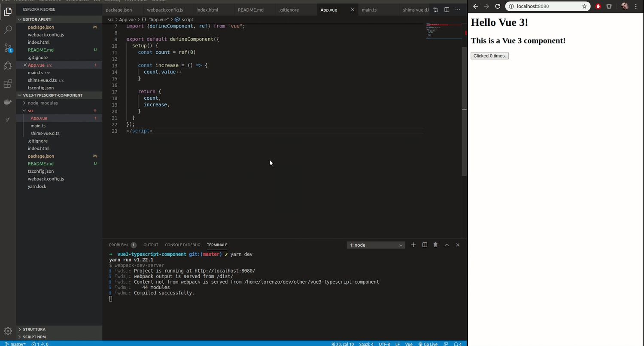Screen dimensions: 644x346
Task: Open the Manage gear in activity bar
Action: pos(8,331)
